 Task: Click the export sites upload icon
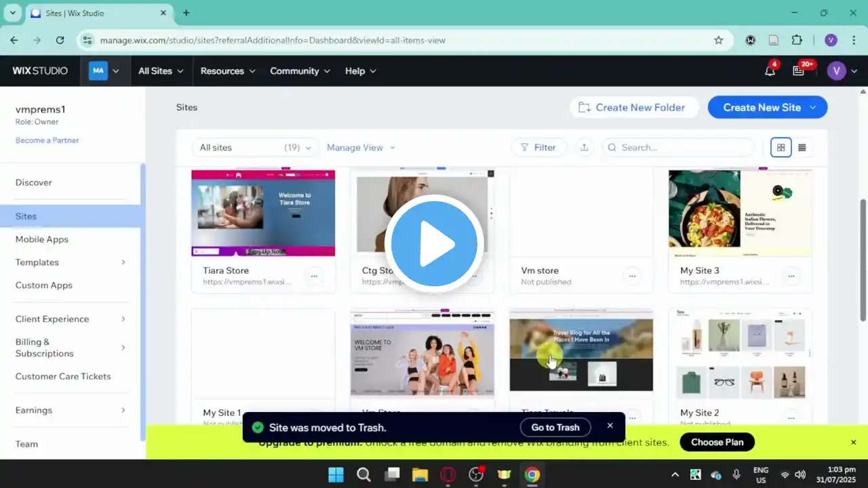click(x=584, y=147)
